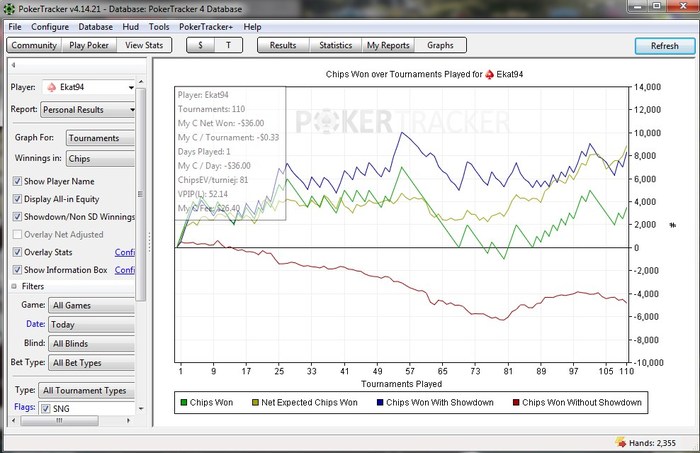Select the T tournaments button
The width and height of the screenshot is (700, 453).
(229, 46)
